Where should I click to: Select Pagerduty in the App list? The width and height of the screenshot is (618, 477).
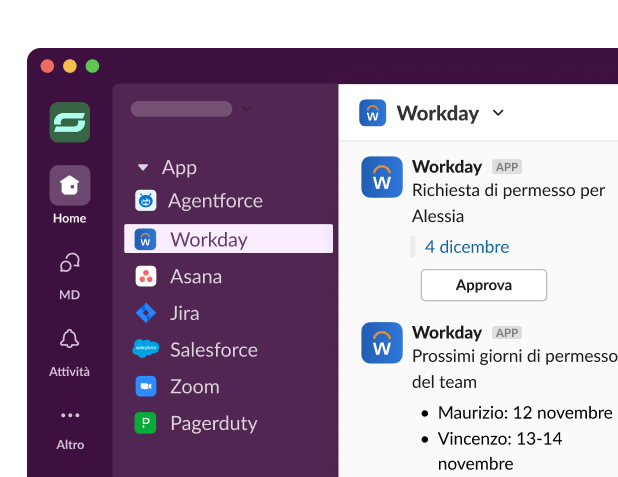tap(228, 423)
